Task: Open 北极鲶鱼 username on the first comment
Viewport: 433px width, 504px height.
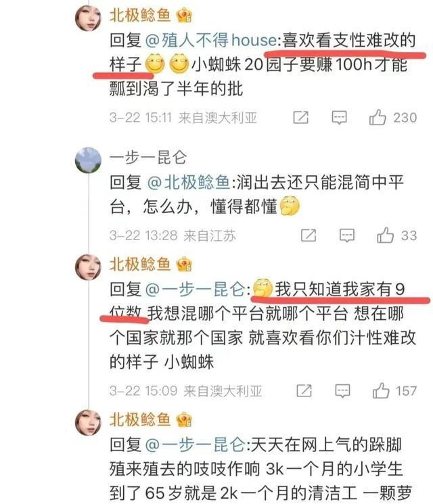Action: [140, 15]
